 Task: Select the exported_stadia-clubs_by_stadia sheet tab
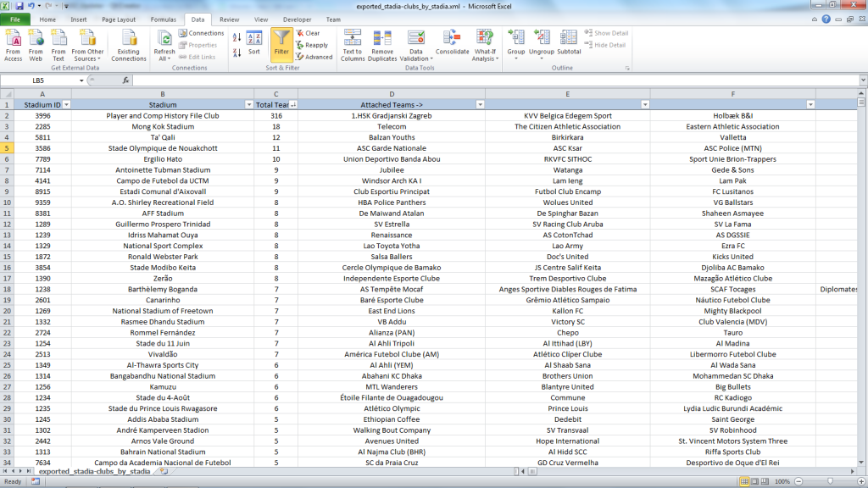94,472
